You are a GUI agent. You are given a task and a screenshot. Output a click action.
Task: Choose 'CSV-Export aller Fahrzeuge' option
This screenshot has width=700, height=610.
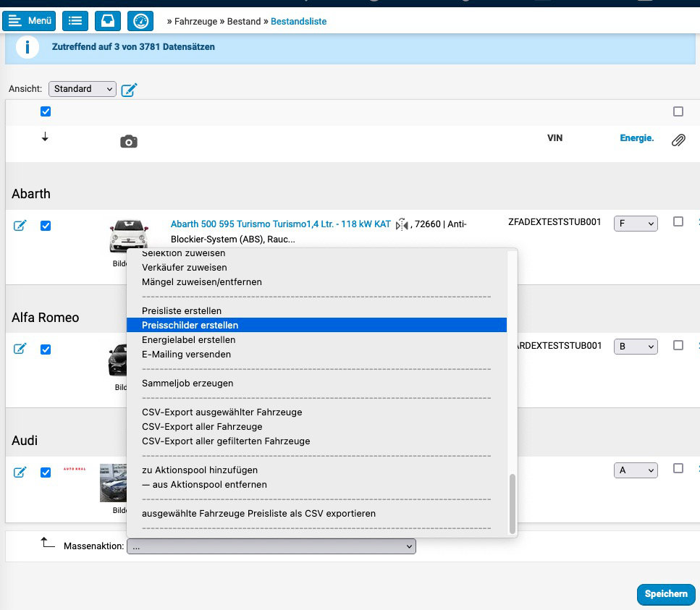click(x=202, y=427)
